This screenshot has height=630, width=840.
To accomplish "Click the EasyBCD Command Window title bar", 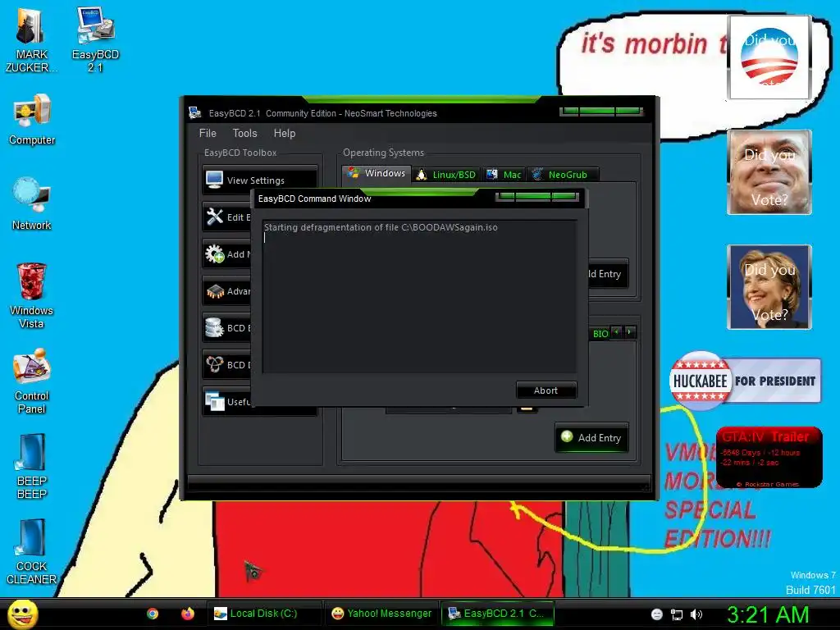I will coord(419,199).
